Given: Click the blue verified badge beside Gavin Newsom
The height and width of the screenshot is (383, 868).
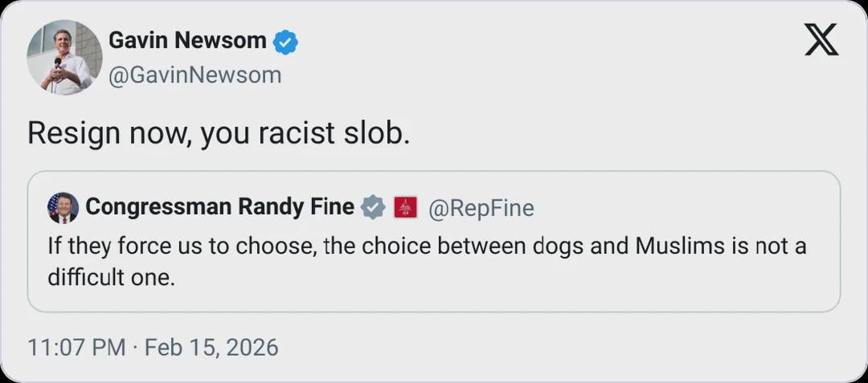Looking at the screenshot, I should coord(285,42).
